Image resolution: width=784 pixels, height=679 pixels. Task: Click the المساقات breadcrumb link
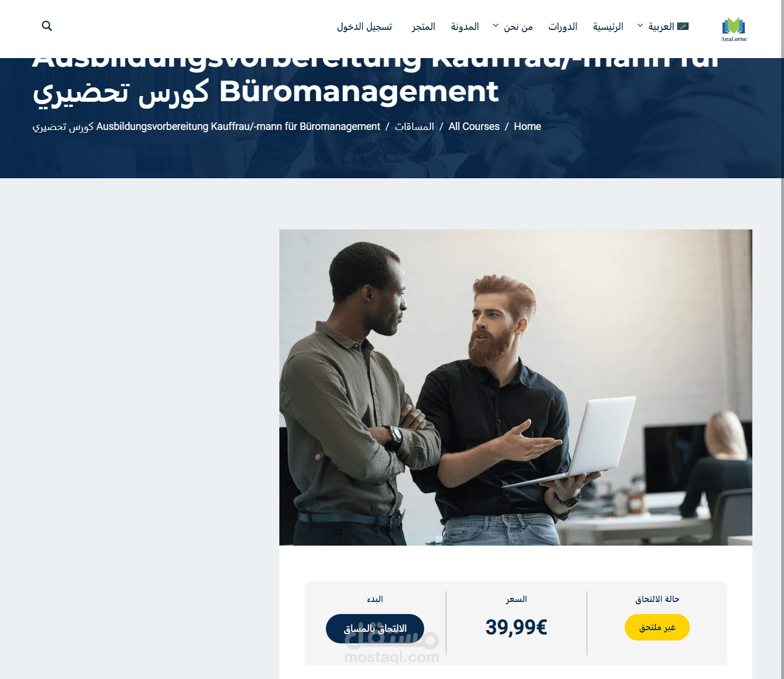(x=414, y=126)
